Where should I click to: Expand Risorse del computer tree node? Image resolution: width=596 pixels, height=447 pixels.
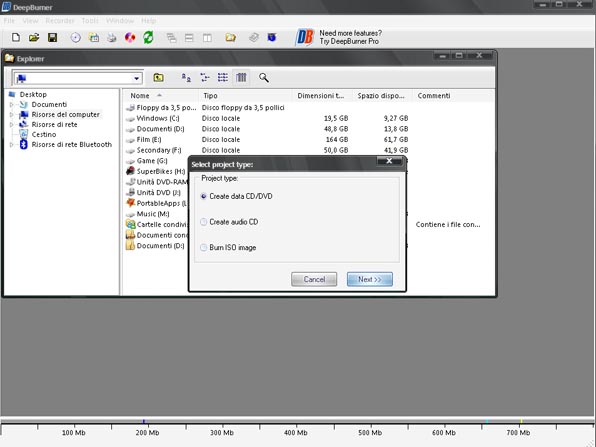click(11, 114)
